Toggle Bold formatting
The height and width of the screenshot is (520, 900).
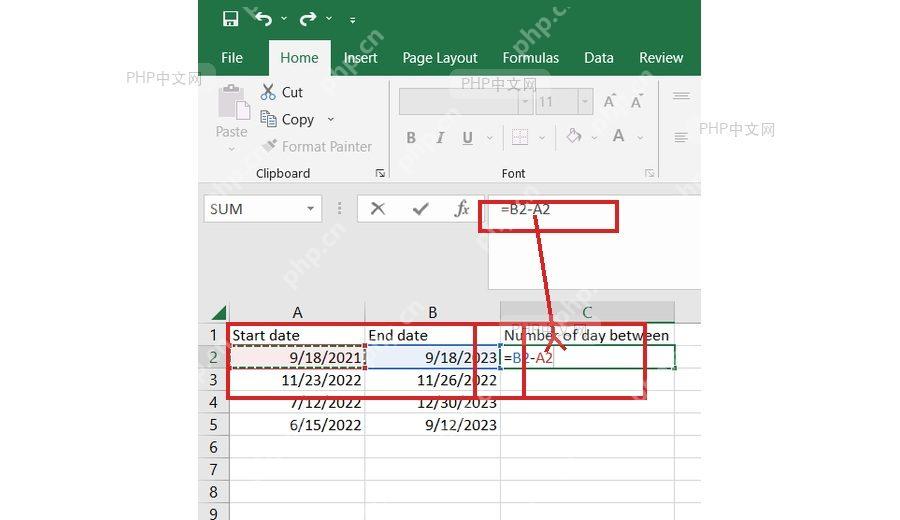[x=411, y=138]
